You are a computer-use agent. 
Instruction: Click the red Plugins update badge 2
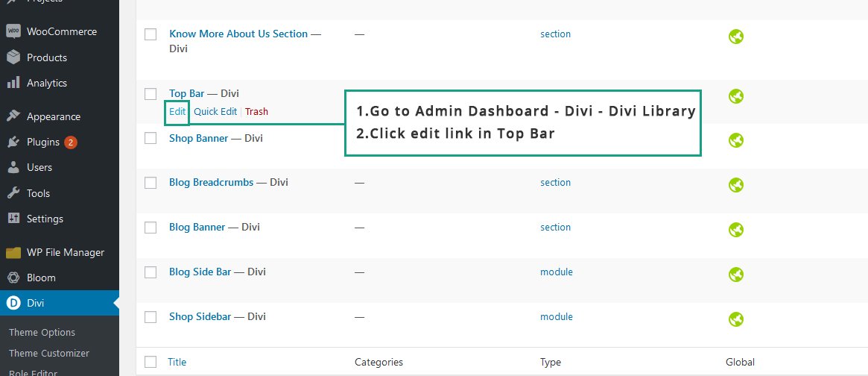tap(70, 142)
